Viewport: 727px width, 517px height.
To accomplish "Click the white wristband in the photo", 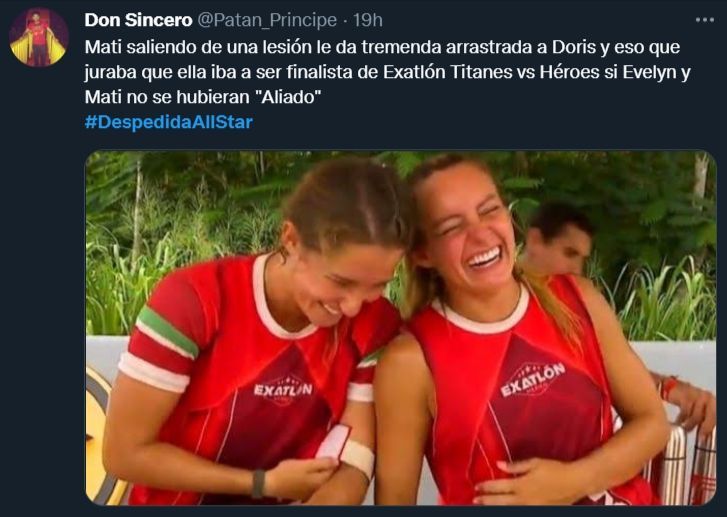I will [x=358, y=458].
